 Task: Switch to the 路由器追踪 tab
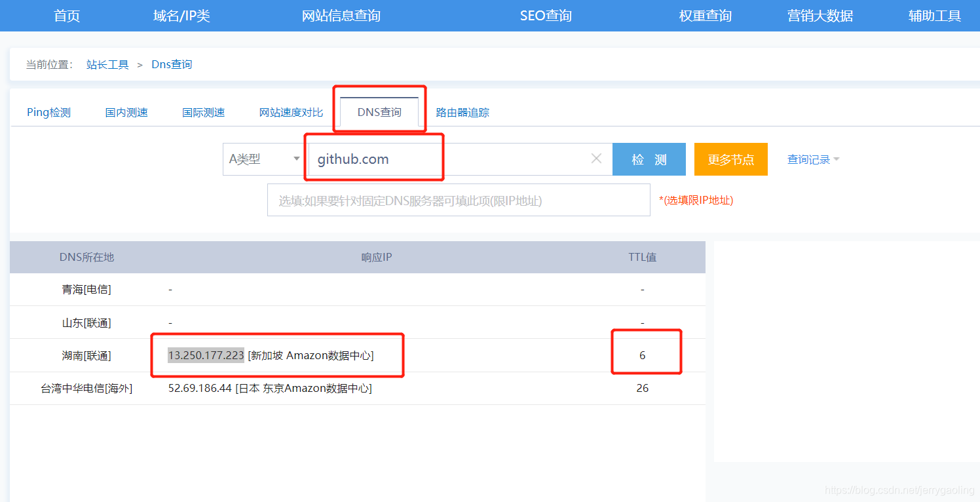click(x=462, y=112)
